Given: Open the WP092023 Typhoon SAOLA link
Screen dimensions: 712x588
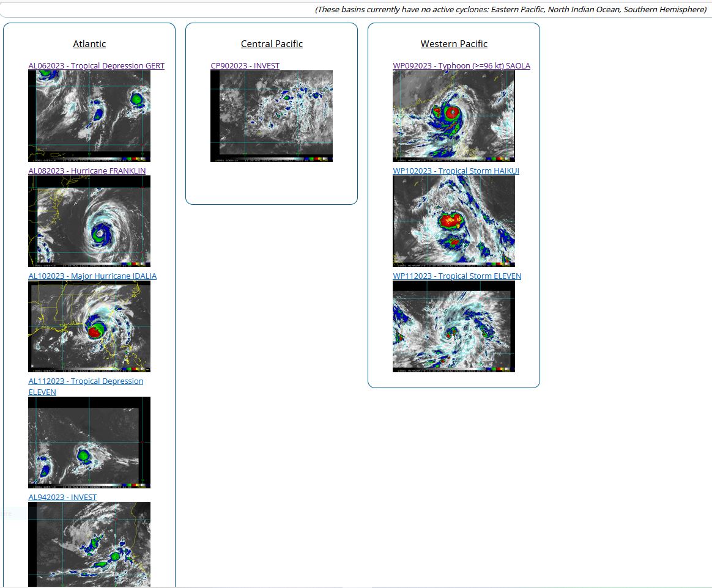Looking at the screenshot, I should point(461,65).
